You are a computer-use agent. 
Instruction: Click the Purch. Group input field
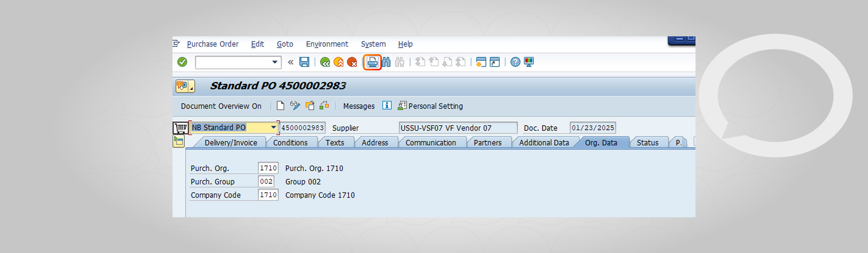point(266,181)
